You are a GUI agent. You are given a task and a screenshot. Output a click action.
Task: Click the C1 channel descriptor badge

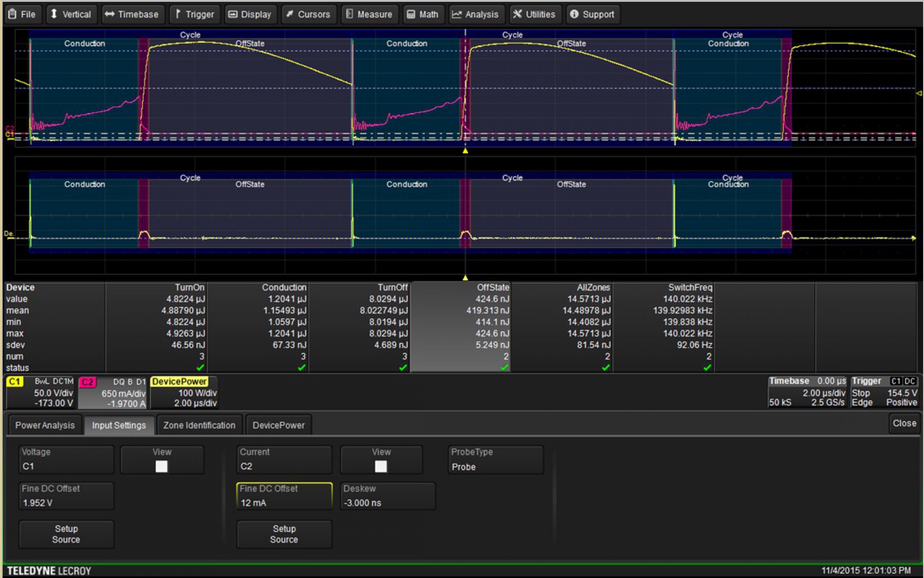coord(15,382)
